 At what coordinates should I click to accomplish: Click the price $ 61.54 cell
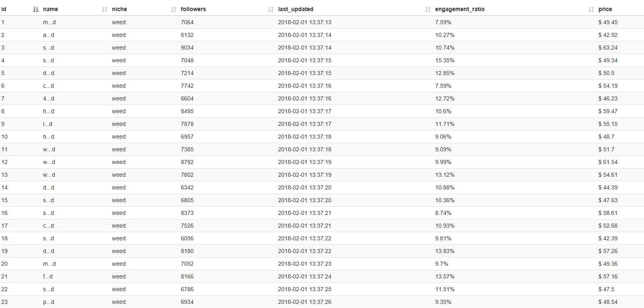(608, 162)
